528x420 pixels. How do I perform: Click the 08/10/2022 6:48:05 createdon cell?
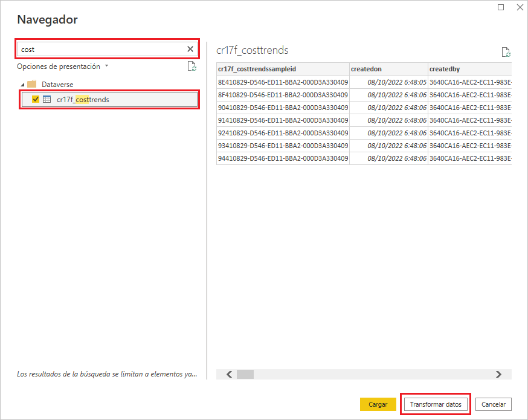pyautogui.click(x=388, y=82)
